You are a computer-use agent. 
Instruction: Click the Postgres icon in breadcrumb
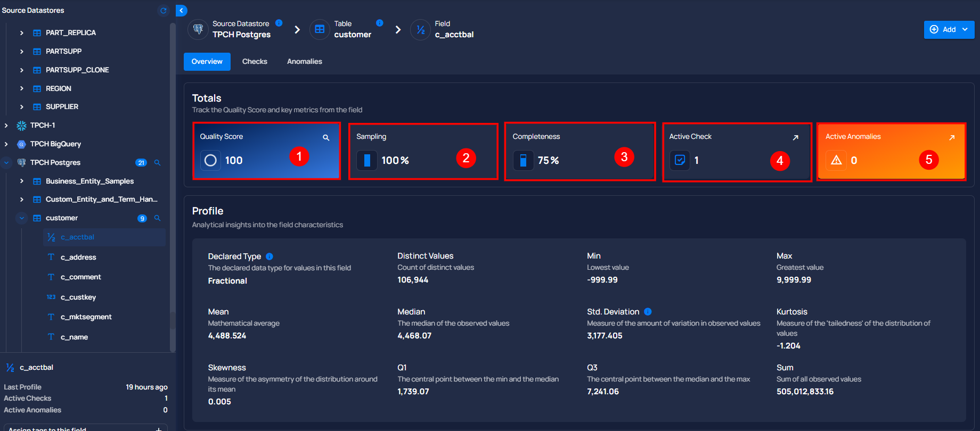[198, 29]
